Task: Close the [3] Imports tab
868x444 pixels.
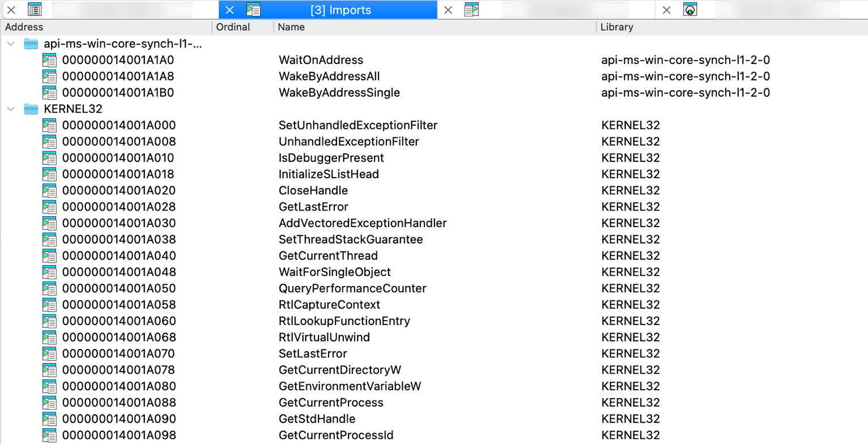Action: point(229,10)
